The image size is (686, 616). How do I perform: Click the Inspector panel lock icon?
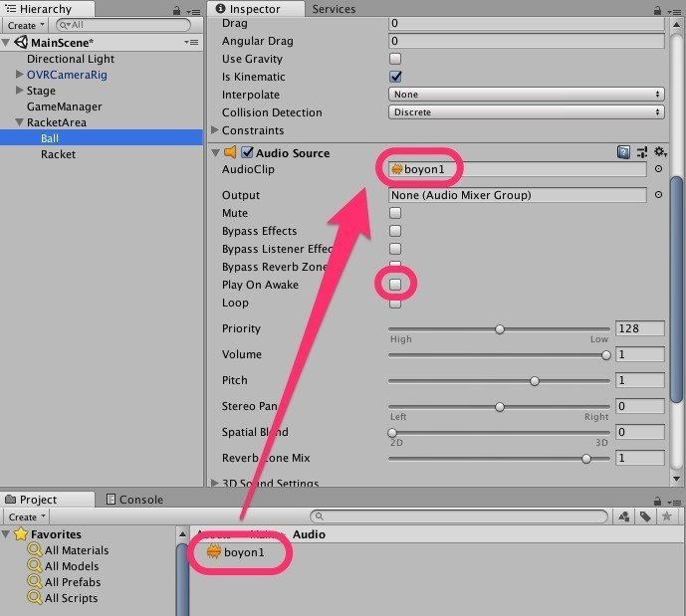[x=657, y=10]
